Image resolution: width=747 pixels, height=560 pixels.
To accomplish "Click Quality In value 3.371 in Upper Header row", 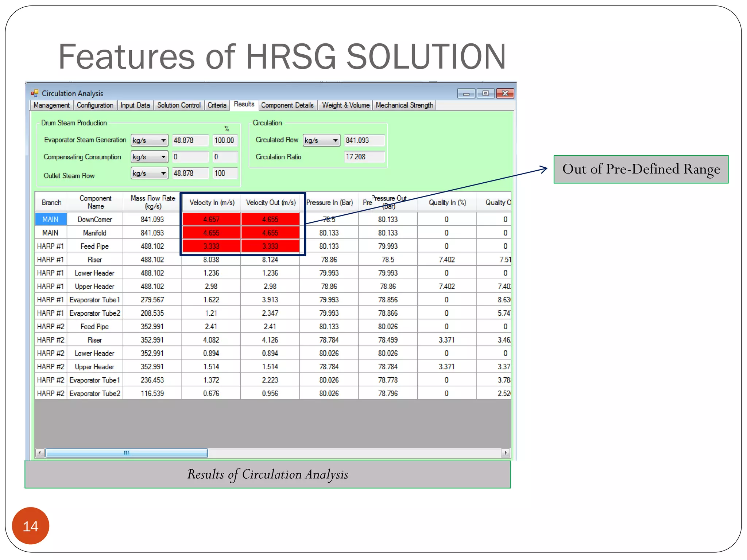I will tap(447, 366).
